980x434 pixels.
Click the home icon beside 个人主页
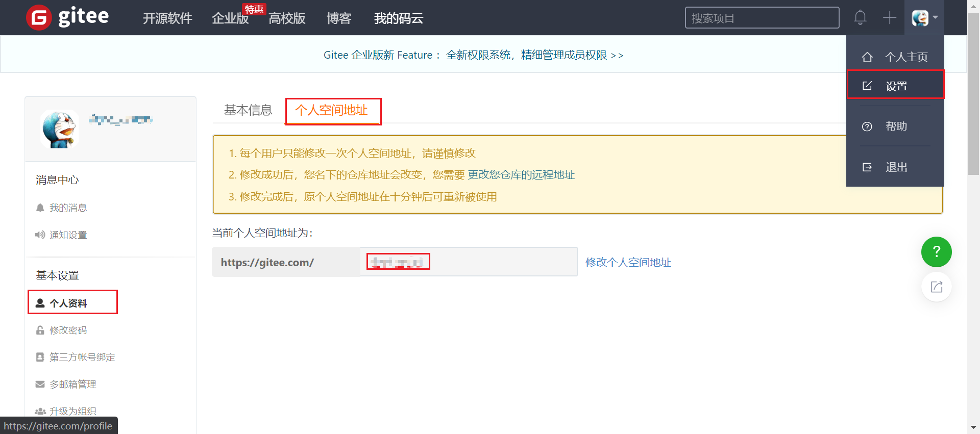pos(867,57)
